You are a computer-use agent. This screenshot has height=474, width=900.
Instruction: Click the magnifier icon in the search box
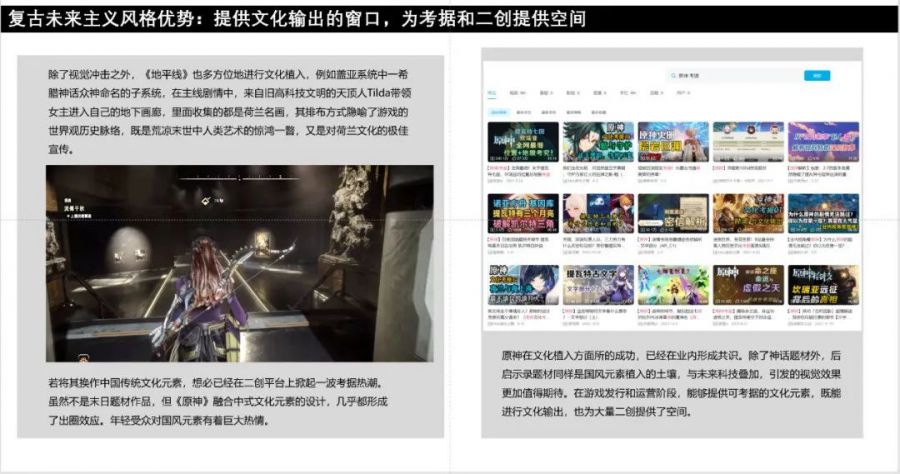click(x=673, y=75)
